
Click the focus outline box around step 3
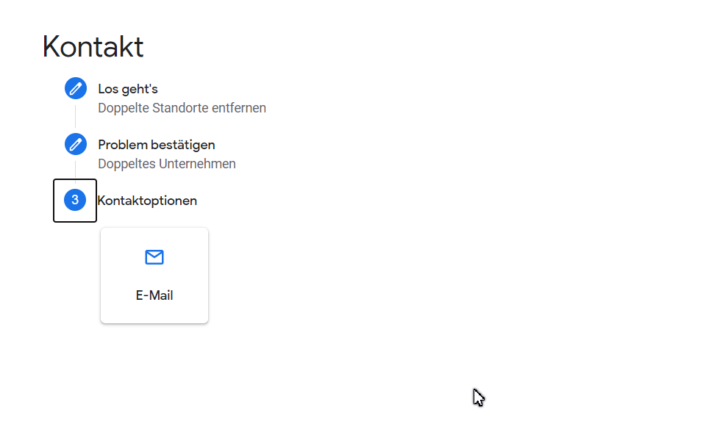(75, 201)
